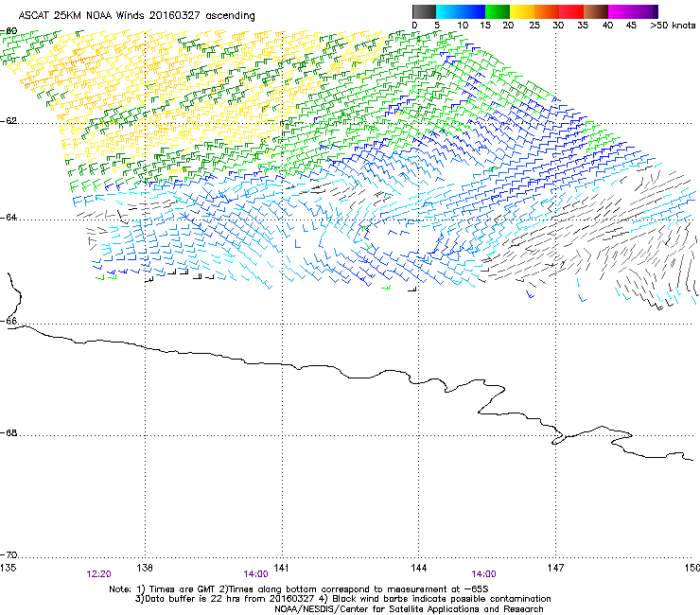Click the longitude label '141'

(x=281, y=568)
